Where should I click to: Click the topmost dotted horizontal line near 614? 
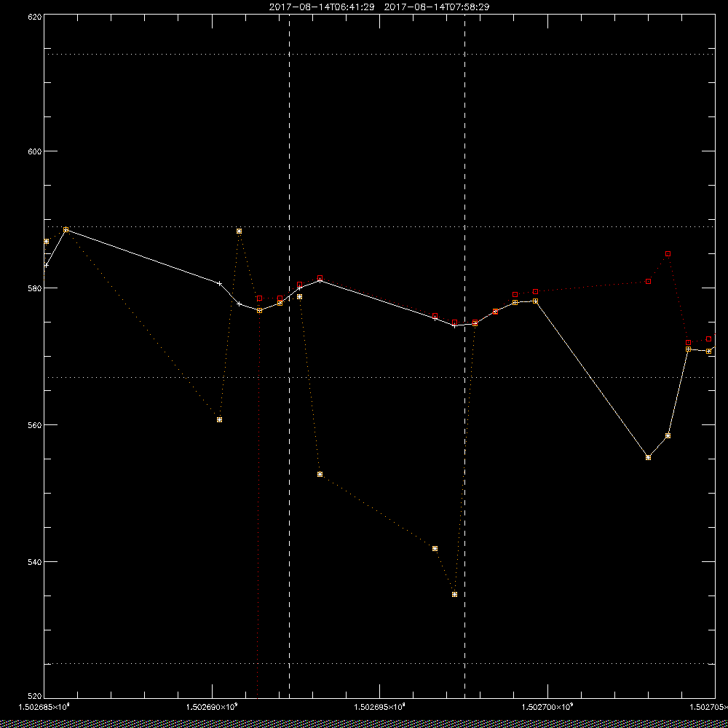[x=379, y=54]
